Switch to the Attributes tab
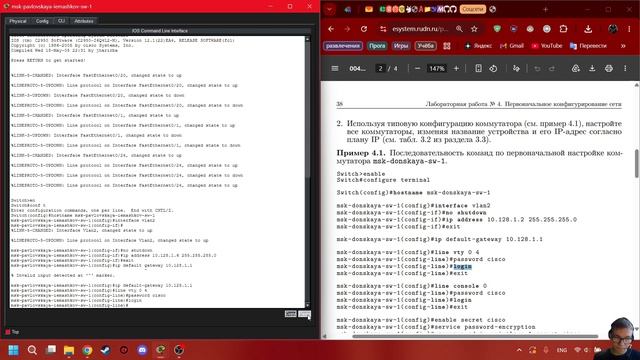The height and width of the screenshot is (360, 640). pos(84,21)
